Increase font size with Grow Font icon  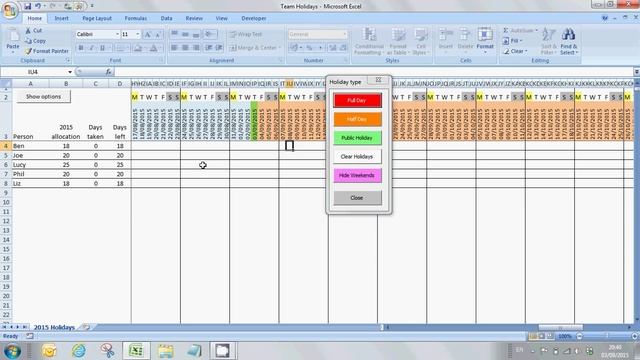pos(147,35)
